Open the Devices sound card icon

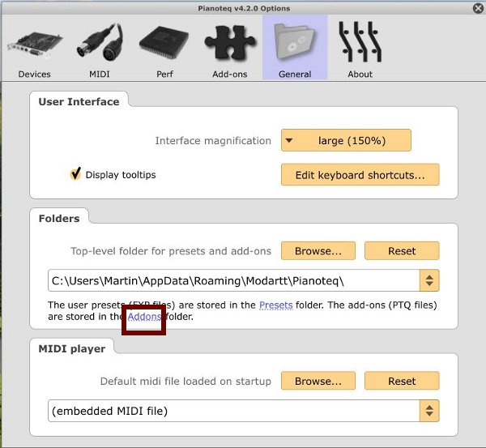(x=35, y=45)
